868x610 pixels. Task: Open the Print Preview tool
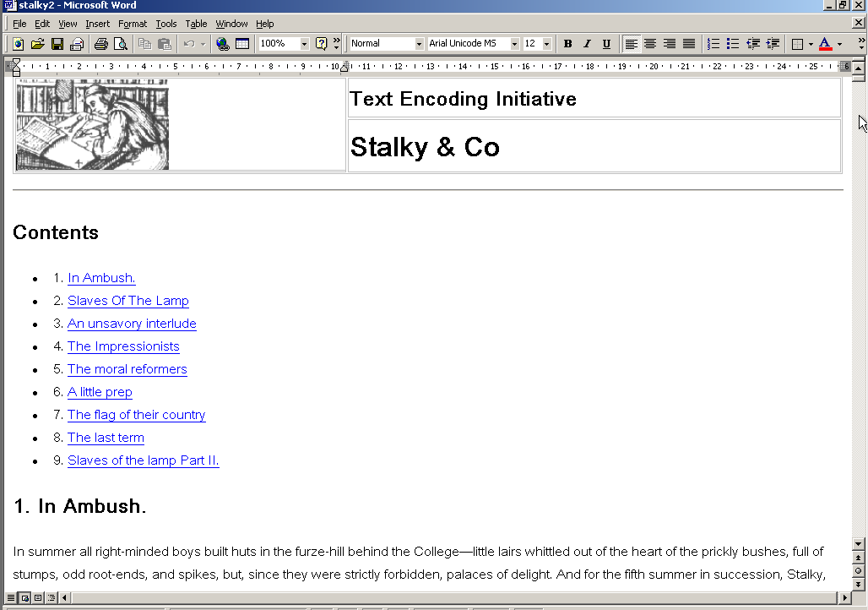pos(119,43)
